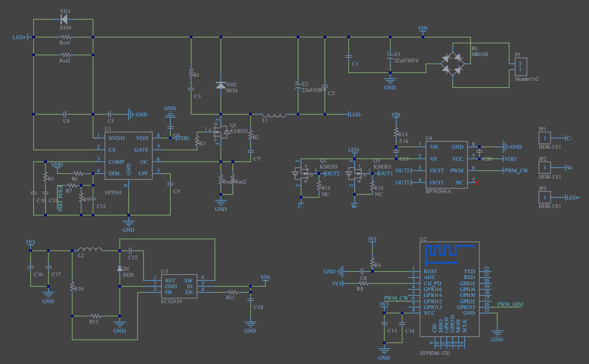Screen dimensions: 589x364
Task: Click the VH pin label on U4
Action: [x=434, y=147]
